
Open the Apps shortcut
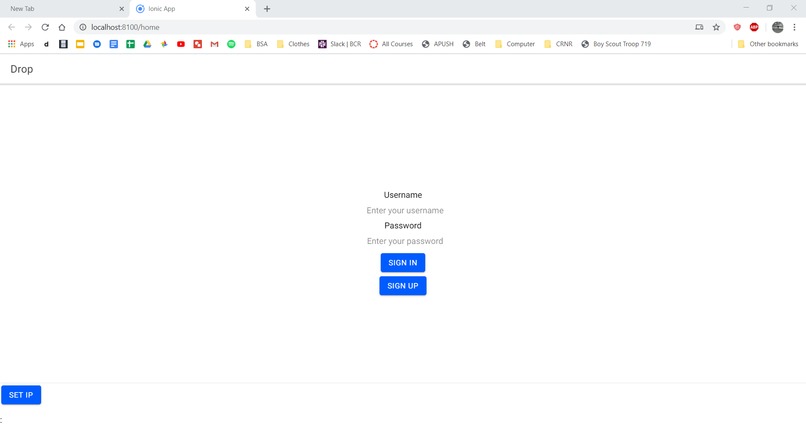(21, 44)
